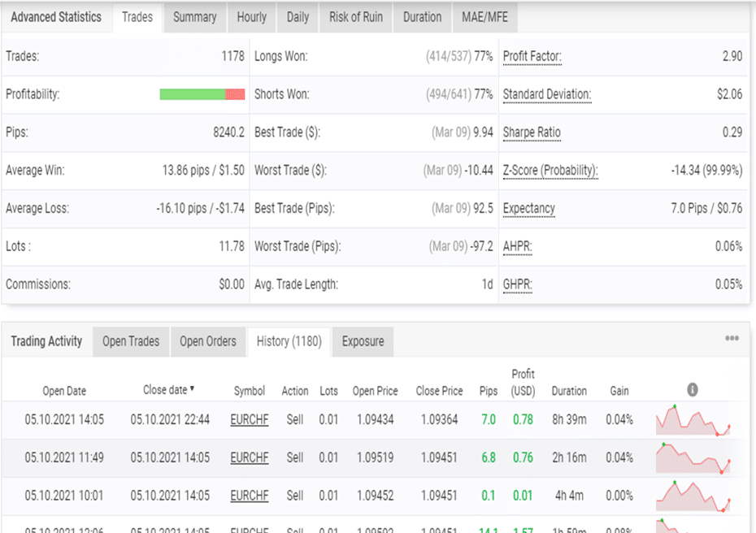756x533 pixels.
Task: Click the profitability bar
Action: point(203,94)
